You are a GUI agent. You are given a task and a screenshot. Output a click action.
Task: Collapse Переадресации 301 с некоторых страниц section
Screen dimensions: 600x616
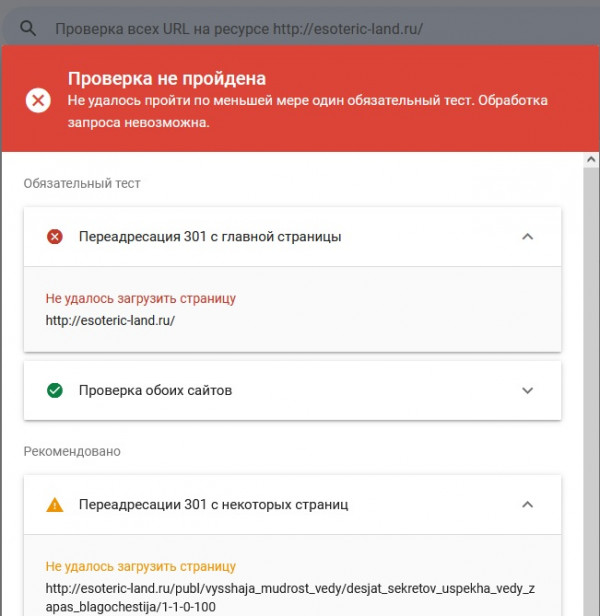(x=527, y=505)
